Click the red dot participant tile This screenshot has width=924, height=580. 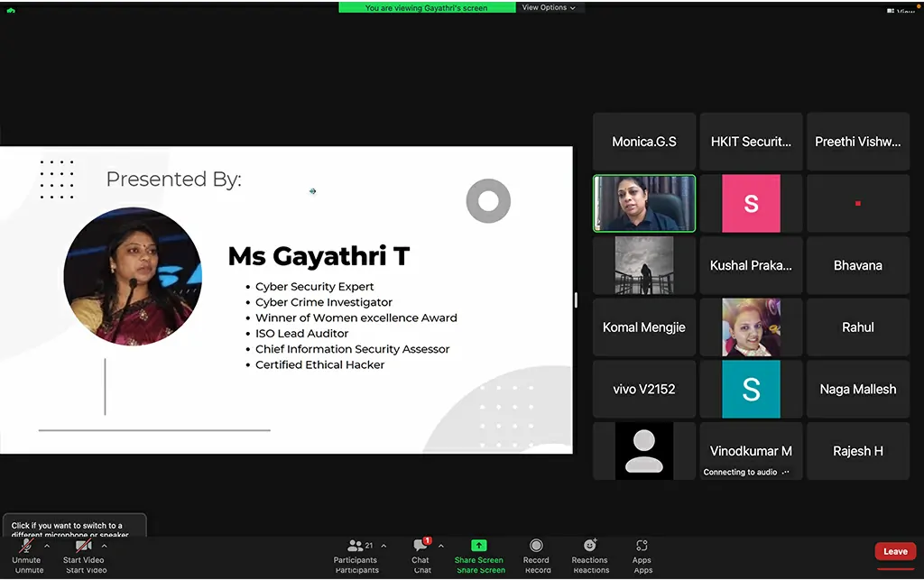857,203
